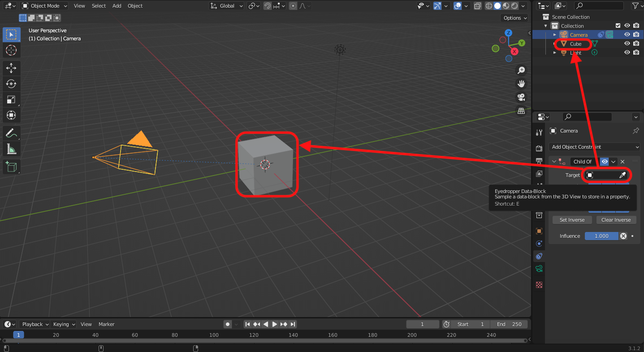644x352 pixels.
Task: Open the Render properties tab
Action: point(539,148)
